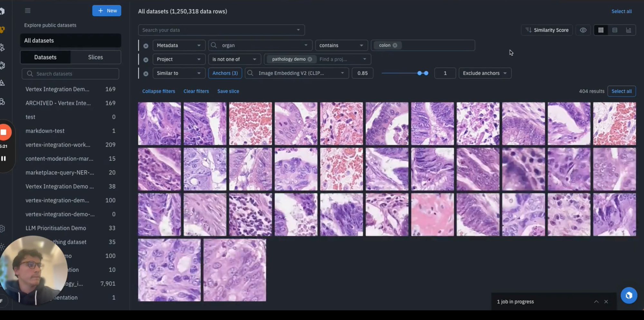This screenshot has width=644, height=320.
Task: Open the Project filter type dropdown
Action: pyautogui.click(x=179, y=59)
